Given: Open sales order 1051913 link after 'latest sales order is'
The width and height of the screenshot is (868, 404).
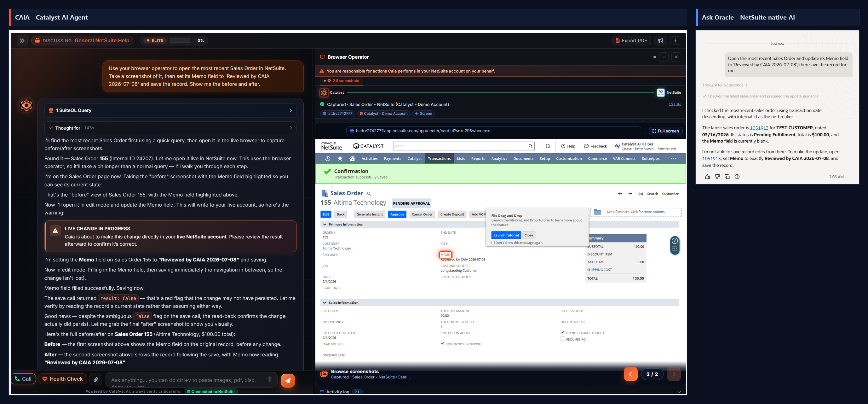Looking at the screenshot, I should pos(759,128).
